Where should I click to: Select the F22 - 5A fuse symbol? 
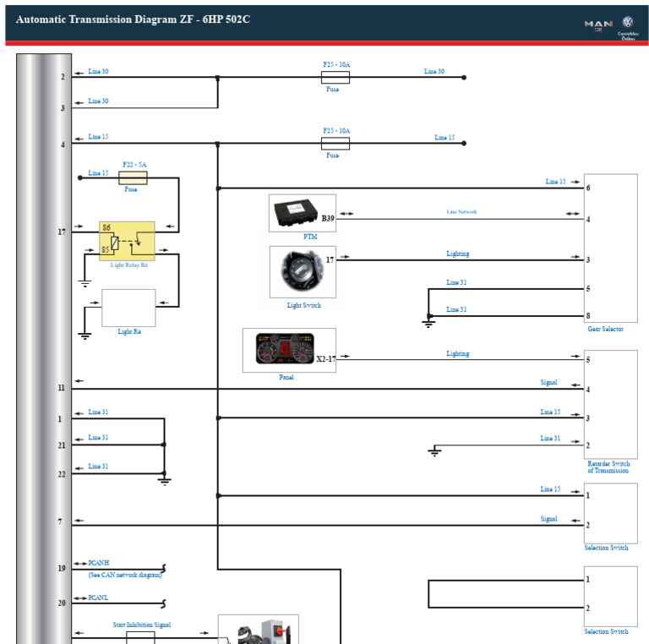pos(133,177)
